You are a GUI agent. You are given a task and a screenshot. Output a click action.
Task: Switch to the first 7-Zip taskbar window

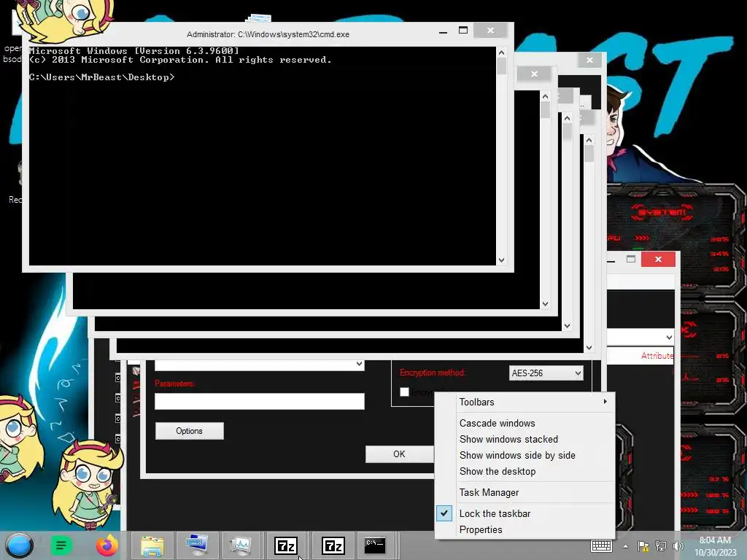286,545
